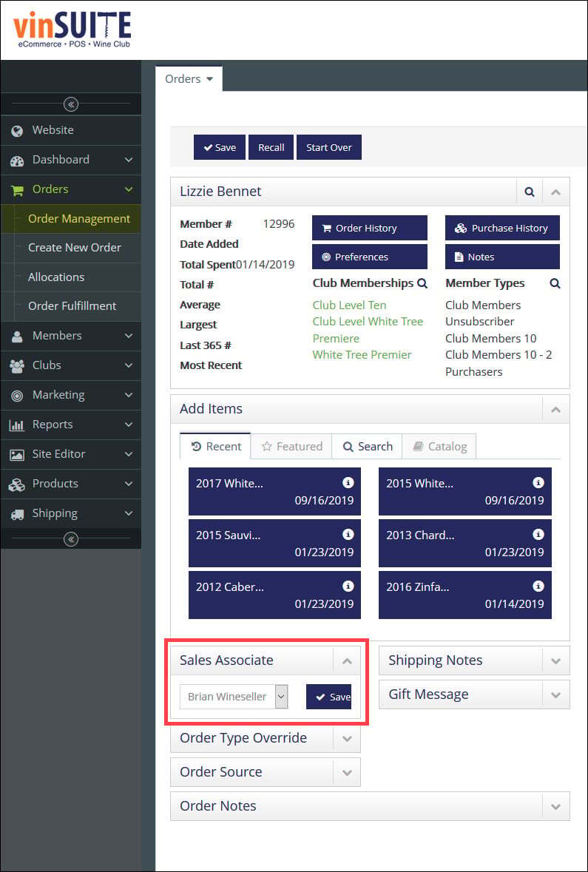Expand the Shipping Notes panel

click(555, 660)
